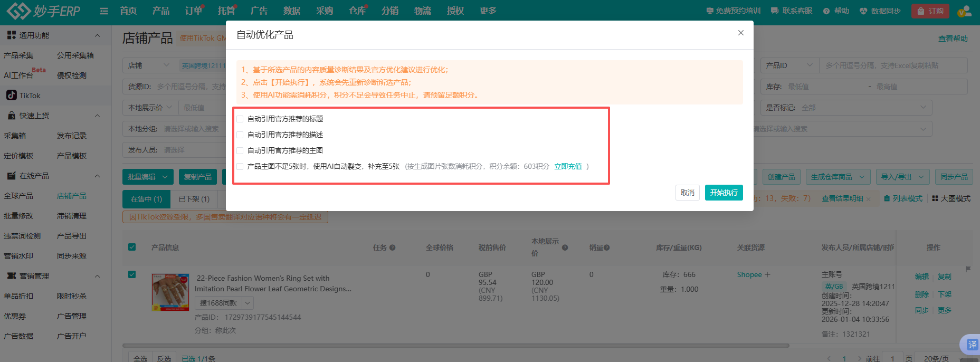This screenshot has width=980, height=362.
Task: Collapse the 营销管理 sidebar section
Action: point(97,276)
